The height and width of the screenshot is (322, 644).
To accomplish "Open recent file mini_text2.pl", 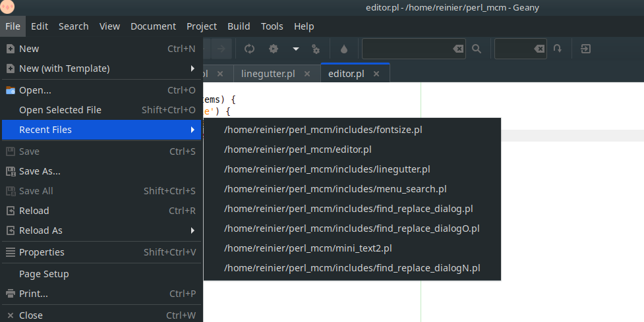I will (x=308, y=248).
